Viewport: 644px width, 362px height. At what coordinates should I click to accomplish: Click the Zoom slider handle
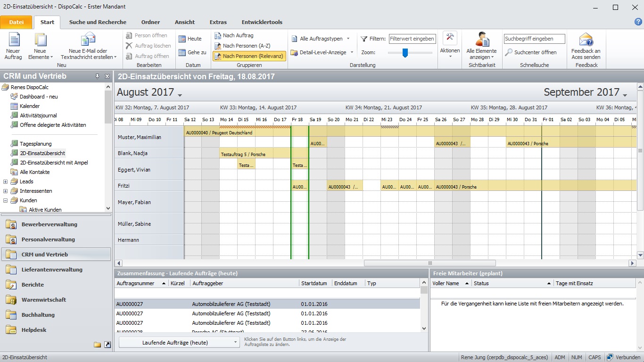[x=405, y=53]
